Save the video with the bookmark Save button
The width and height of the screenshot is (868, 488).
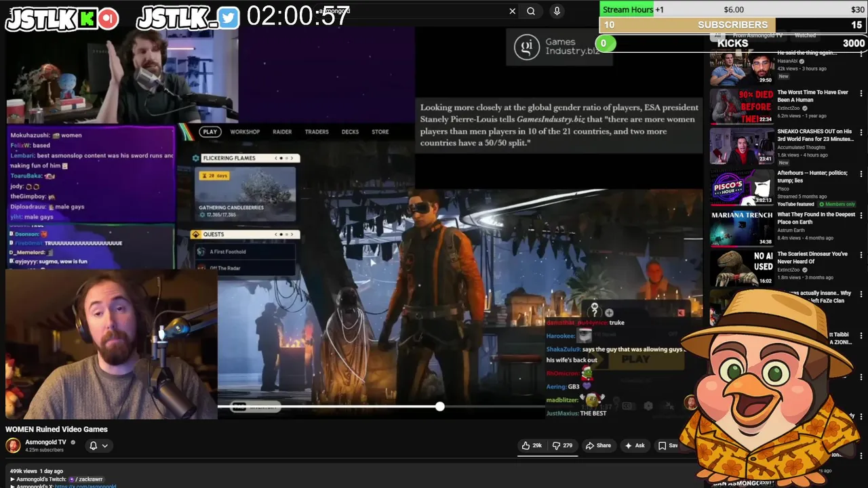669,445
